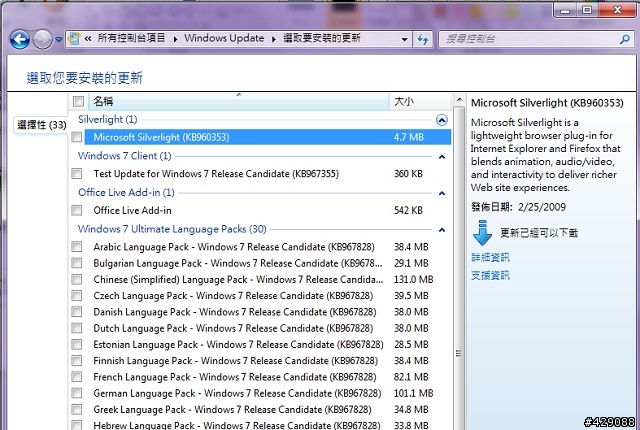This screenshot has width=640, height=430.
Task: Check the German Language Pack checkbox
Action: point(77,393)
